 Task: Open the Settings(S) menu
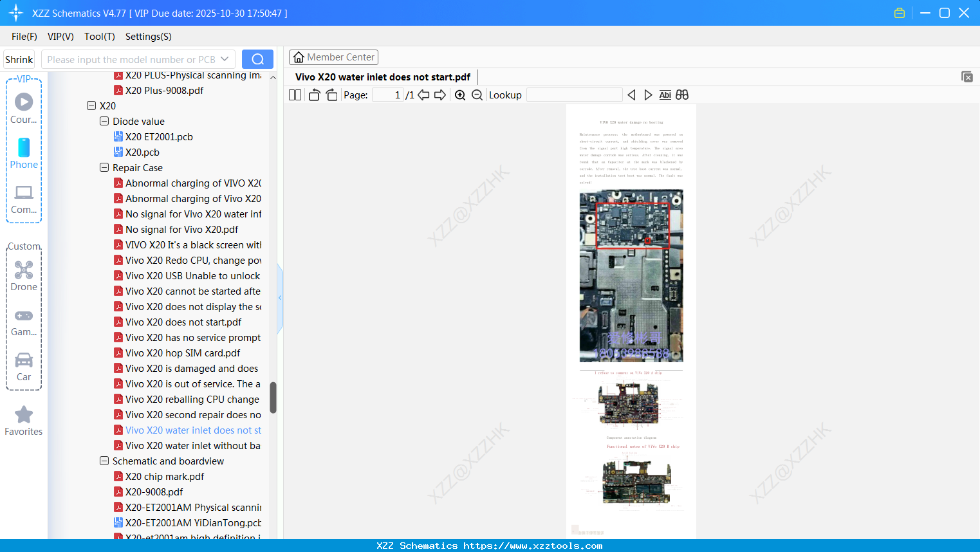point(149,37)
